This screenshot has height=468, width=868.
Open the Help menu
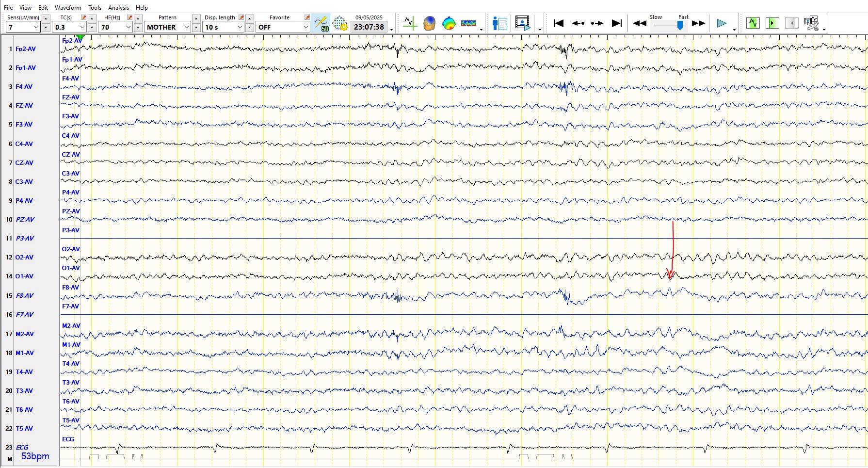click(142, 7)
